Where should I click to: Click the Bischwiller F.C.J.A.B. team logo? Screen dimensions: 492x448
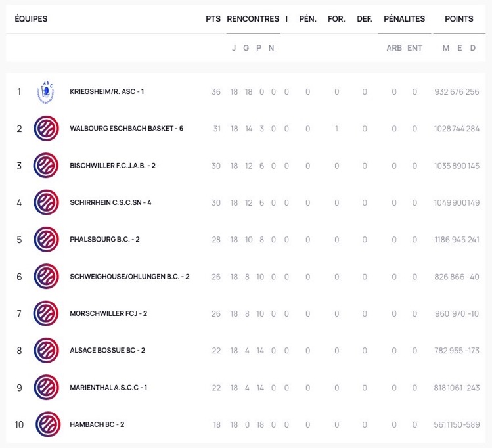pos(46,166)
